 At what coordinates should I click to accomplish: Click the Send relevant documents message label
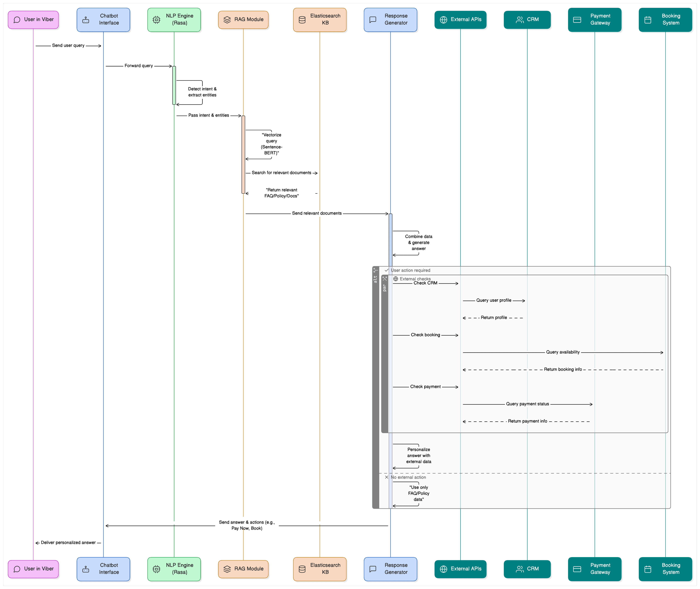click(x=316, y=213)
